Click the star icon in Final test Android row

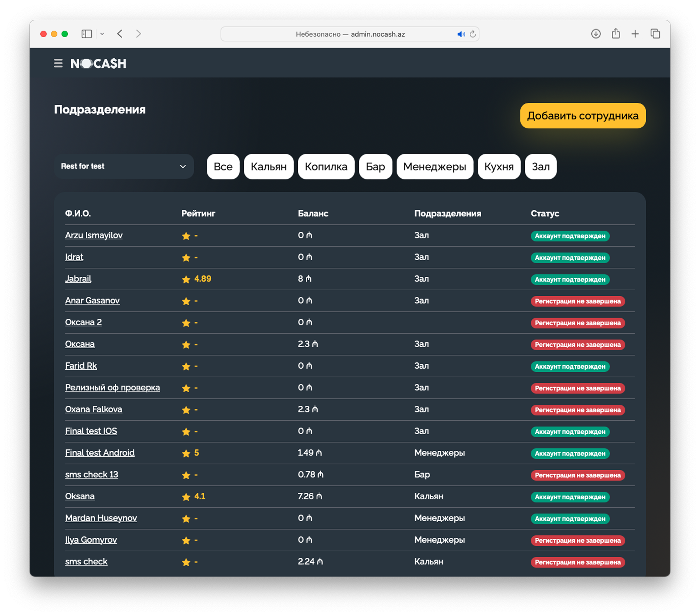click(186, 453)
